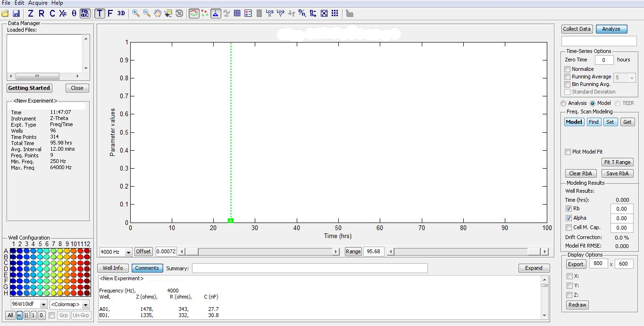Screen dimensions: 644x326
Task: Select the Analysis radio button
Action: [563, 103]
